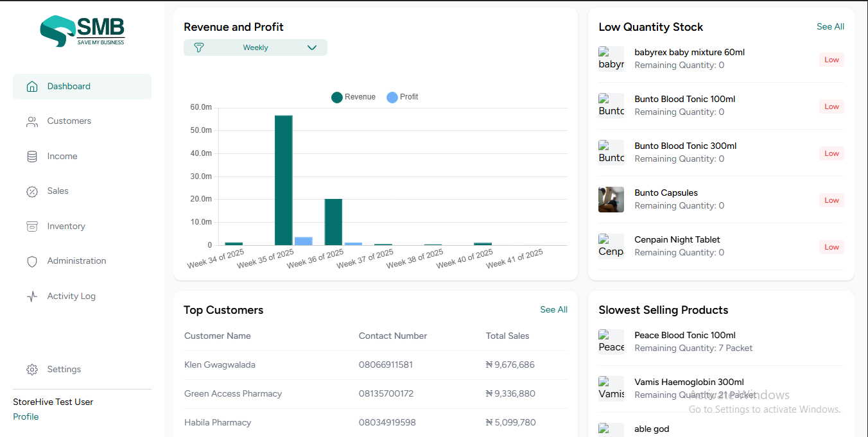The image size is (868, 437).
Task: Click the Customers people icon
Action: [32, 121]
